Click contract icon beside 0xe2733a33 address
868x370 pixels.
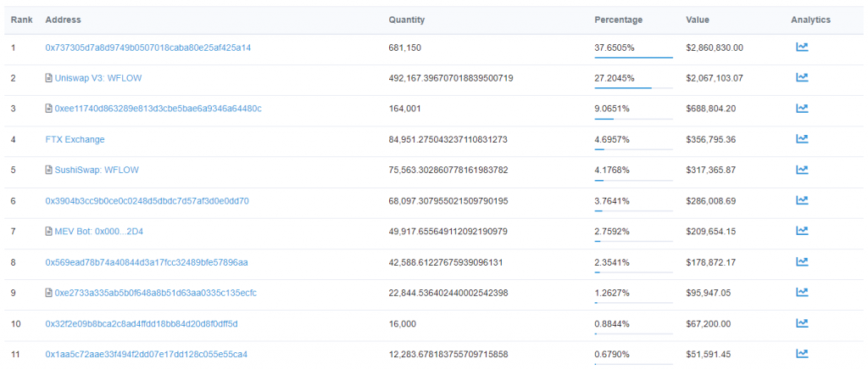[48, 293]
